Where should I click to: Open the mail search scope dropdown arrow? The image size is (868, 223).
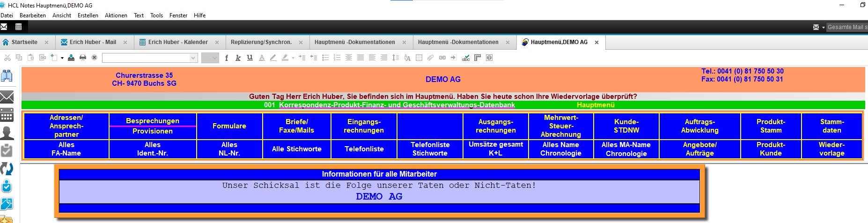point(823,27)
